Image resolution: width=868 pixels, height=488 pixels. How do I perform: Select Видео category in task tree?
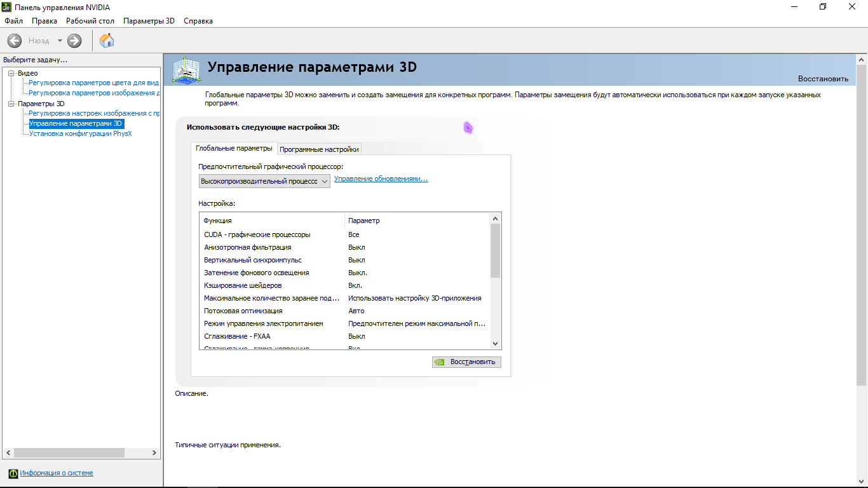coord(28,73)
